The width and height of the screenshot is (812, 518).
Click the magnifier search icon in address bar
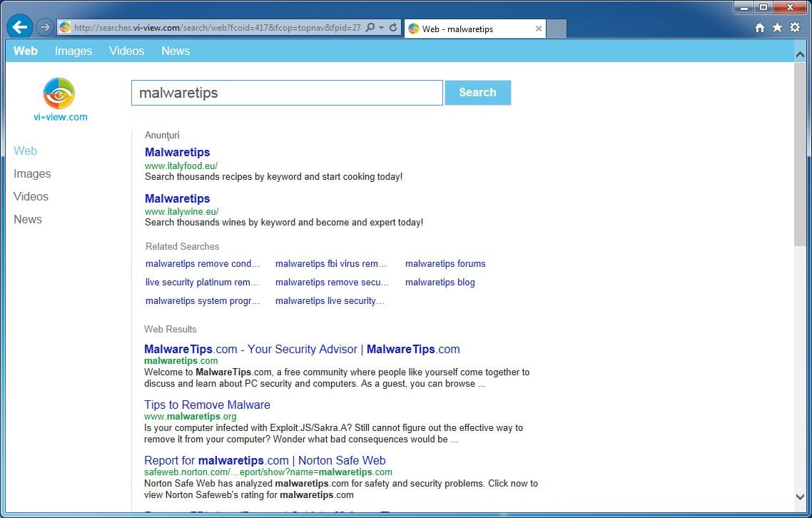pos(370,27)
